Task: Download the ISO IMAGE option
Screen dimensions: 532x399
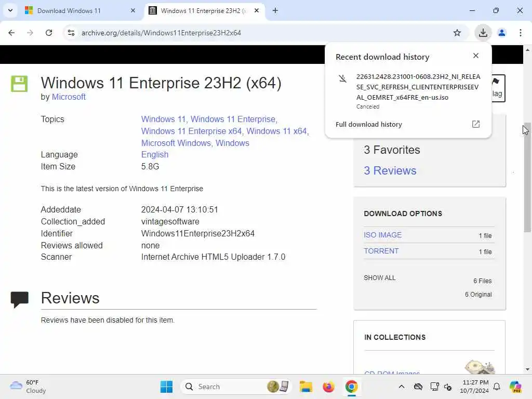Action: (382, 235)
